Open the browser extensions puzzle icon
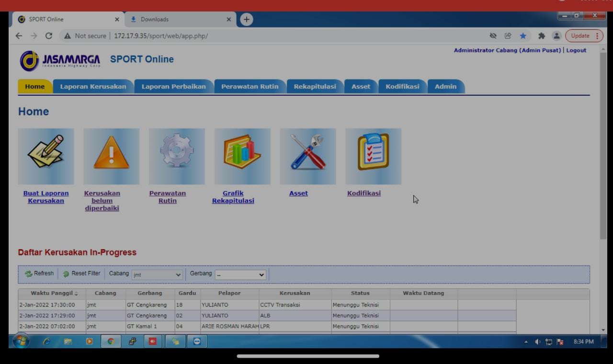 (x=543, y=36)
